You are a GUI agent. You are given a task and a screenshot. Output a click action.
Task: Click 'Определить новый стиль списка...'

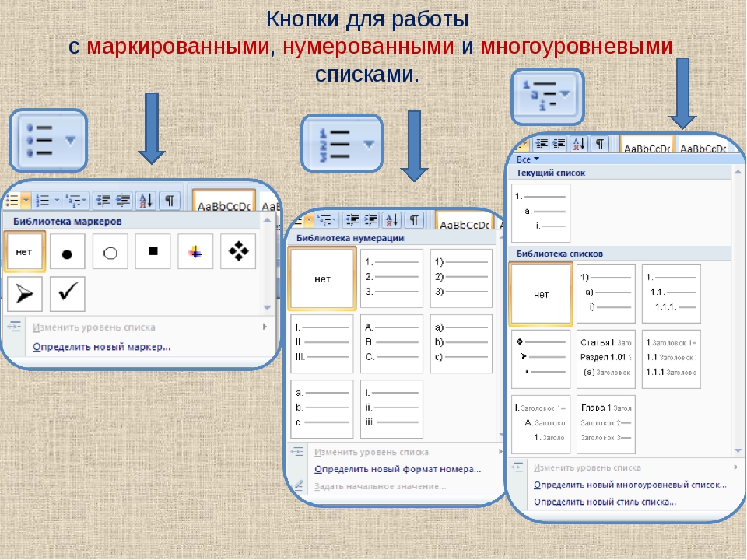605,502
